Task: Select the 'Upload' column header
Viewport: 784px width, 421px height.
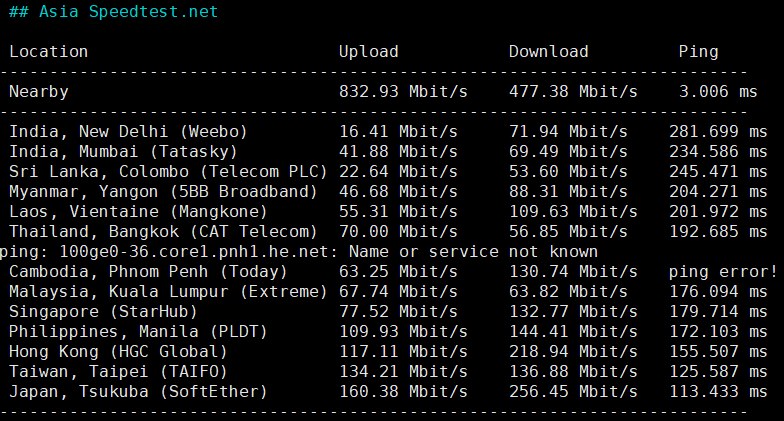Action: (x=368, y=52)
